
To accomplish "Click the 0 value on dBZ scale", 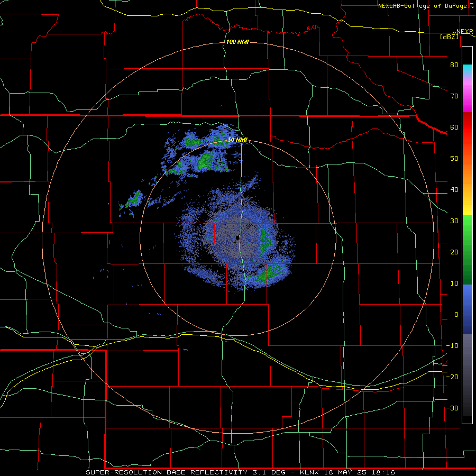I will tap(456, 315).
